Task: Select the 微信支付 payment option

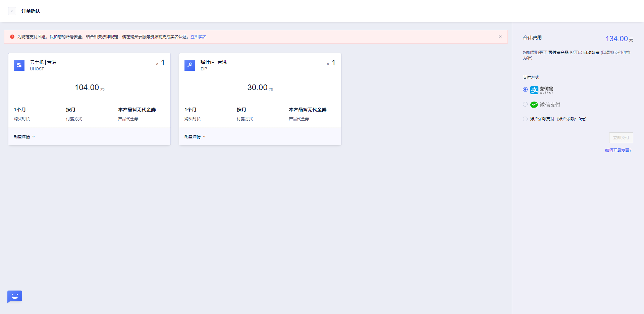Action: 525,104
